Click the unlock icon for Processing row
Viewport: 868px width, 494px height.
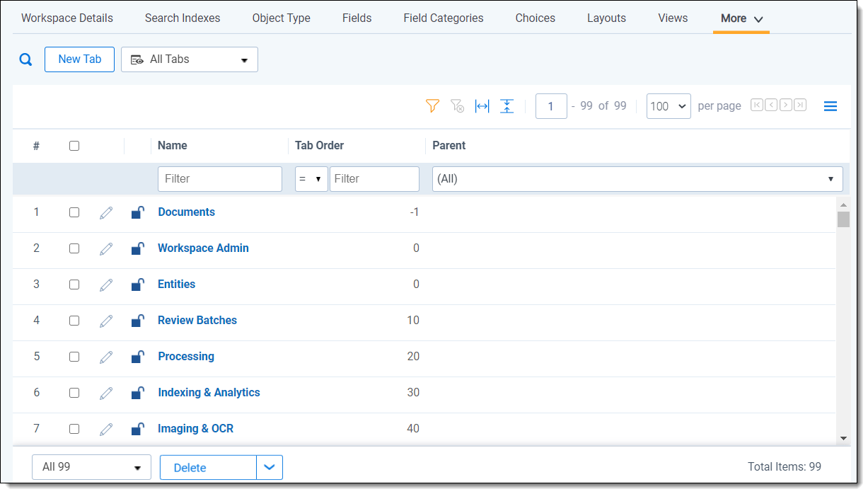[x=138, y=357]
